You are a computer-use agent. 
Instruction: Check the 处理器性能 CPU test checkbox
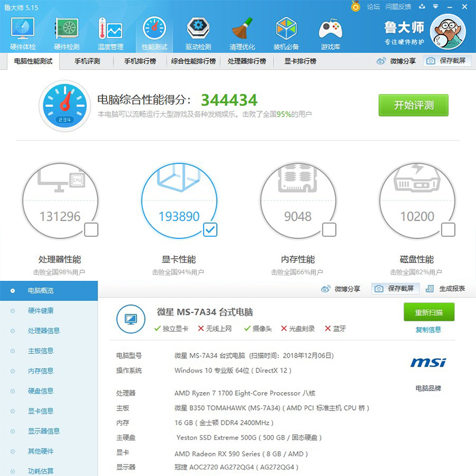[x=90, y=230]
